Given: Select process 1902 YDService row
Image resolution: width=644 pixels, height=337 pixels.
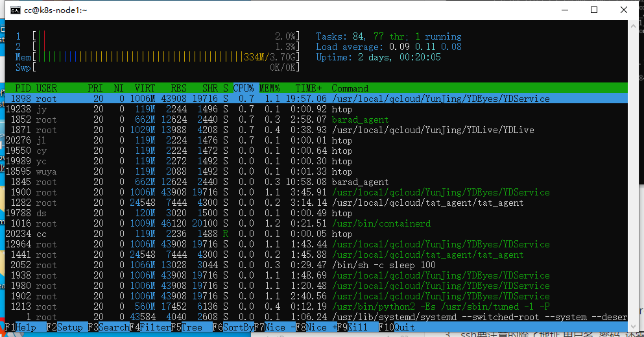Looking at the screenshot, I should click(x=316, y=296).
